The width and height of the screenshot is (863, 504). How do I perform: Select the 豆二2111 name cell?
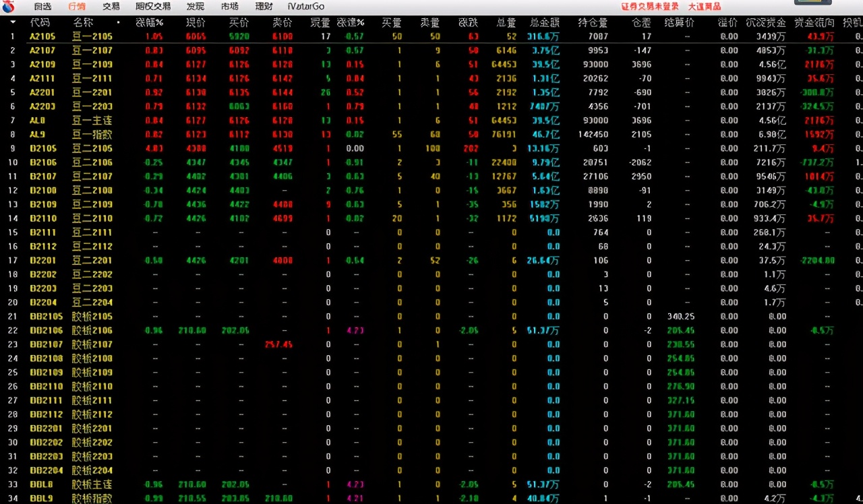(92, 232)
